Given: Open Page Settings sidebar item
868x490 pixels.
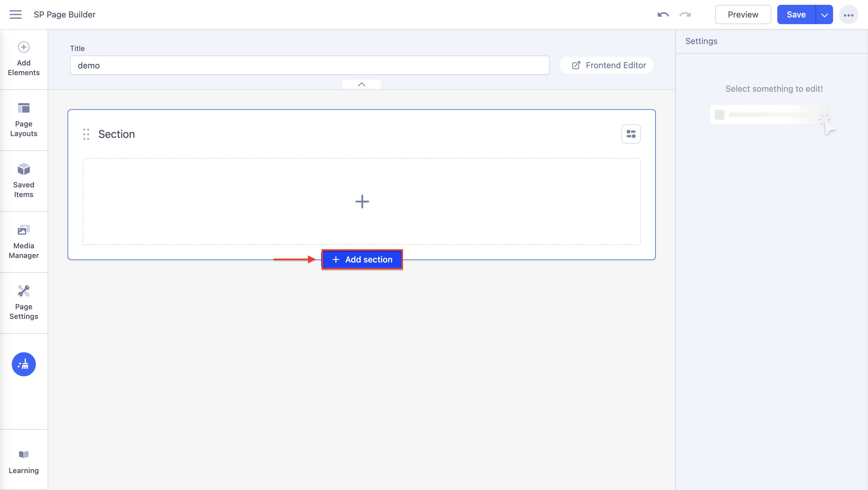Looking at the screenshot, I should 24,303.
